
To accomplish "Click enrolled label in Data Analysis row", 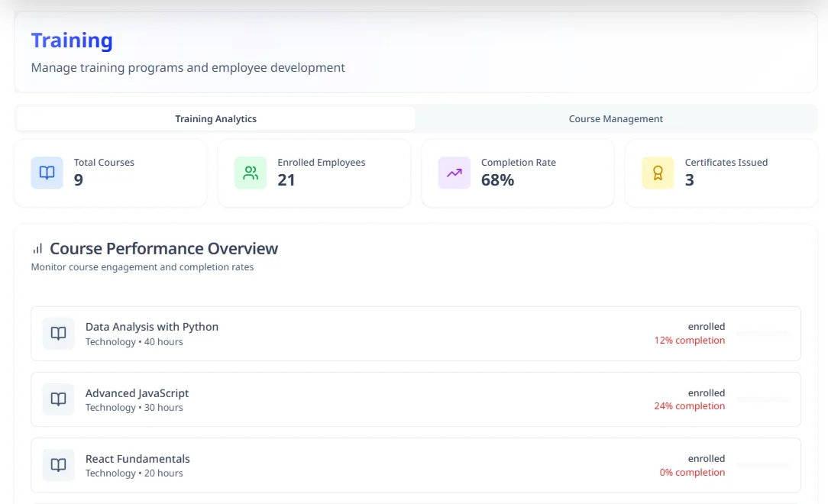I will pos(707,327).
